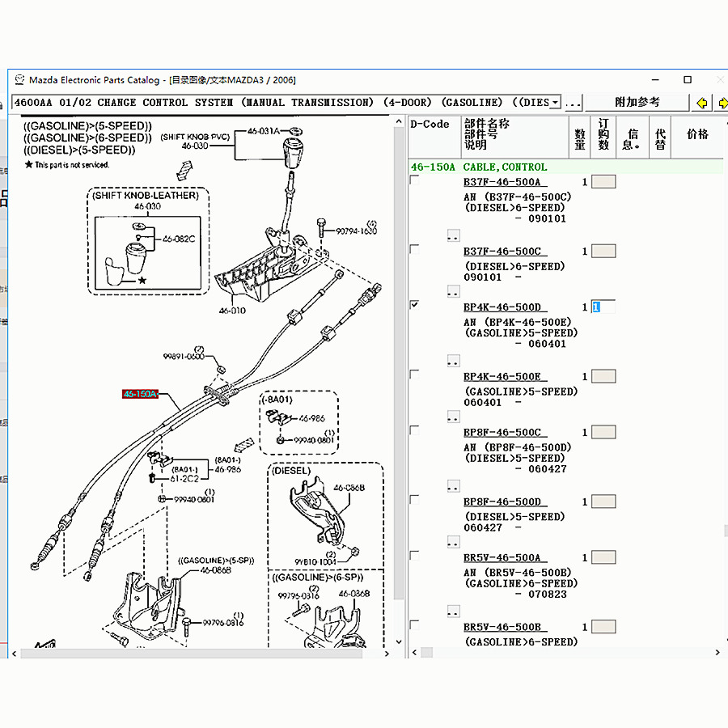Viewport: 728px width, 728px height.
Task: Open part number link BR5V-46-500B
Action: coord(505,627)
